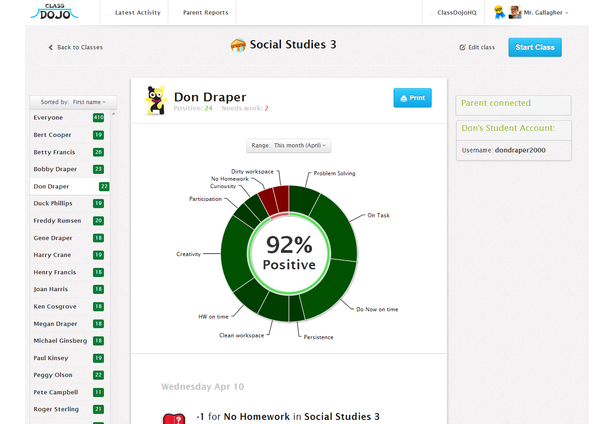Screen dimensions: 615x424
Task: Select Freddy Rumsen in the student list
Action: [70, 221]
